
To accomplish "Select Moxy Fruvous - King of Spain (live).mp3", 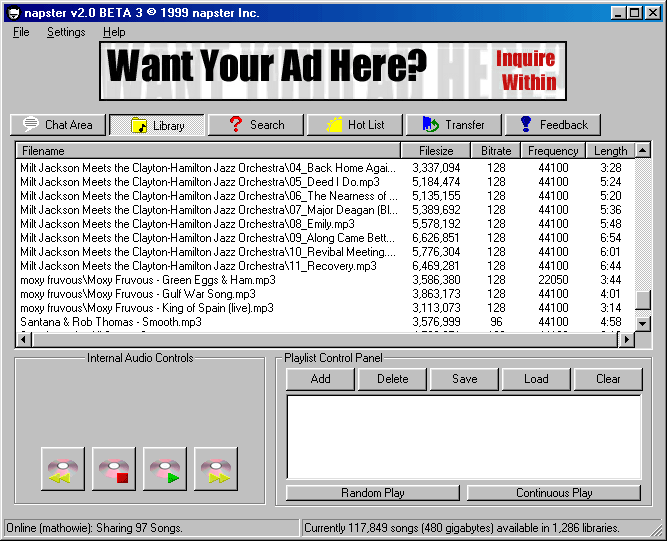I will tap(325, 308).
